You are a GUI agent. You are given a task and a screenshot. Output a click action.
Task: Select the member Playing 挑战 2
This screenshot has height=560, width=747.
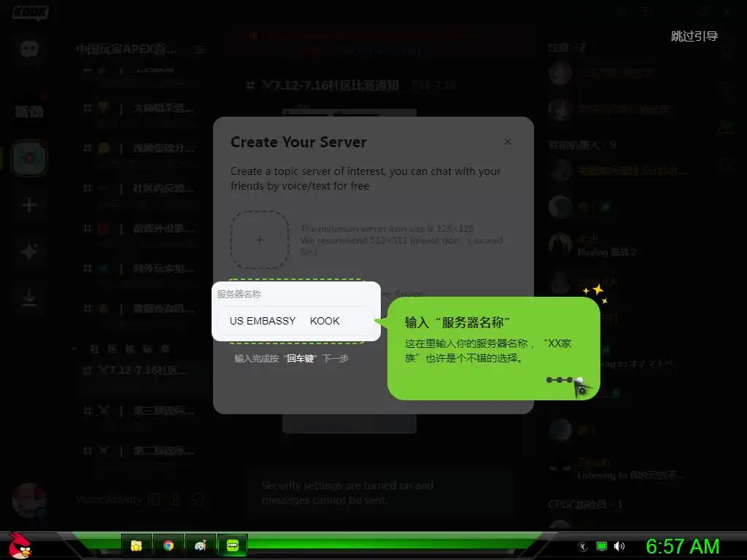click(606, 252)
